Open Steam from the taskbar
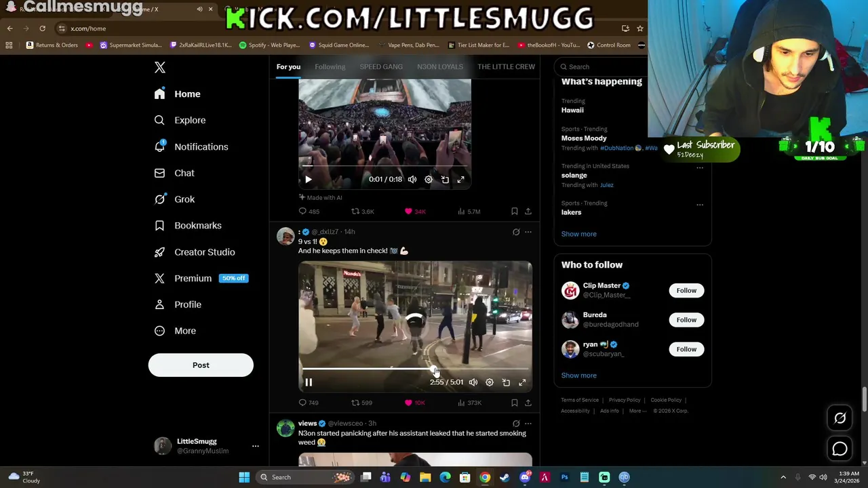Screen dimensions: 868x488 [x=505, y=477]
